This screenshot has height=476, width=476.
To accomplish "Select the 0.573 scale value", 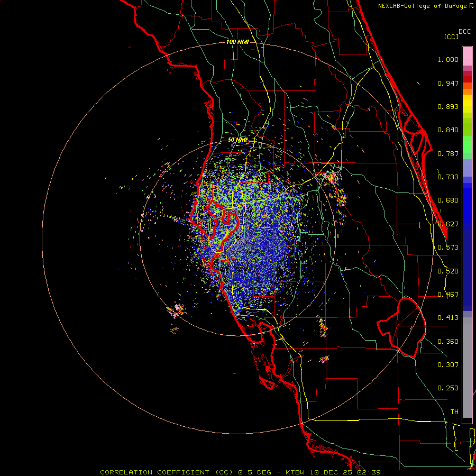I will [448, 248].
